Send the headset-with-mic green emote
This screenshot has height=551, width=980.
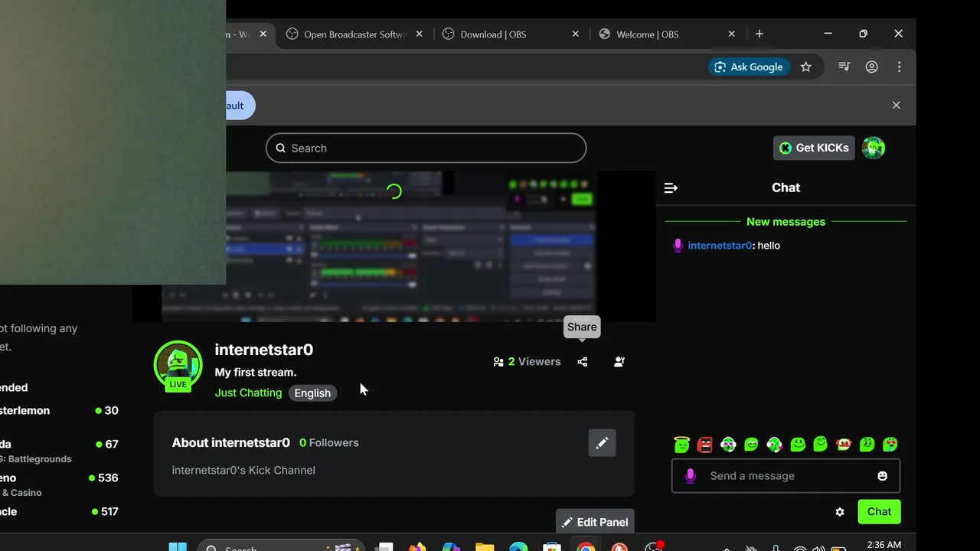point(774,444)
